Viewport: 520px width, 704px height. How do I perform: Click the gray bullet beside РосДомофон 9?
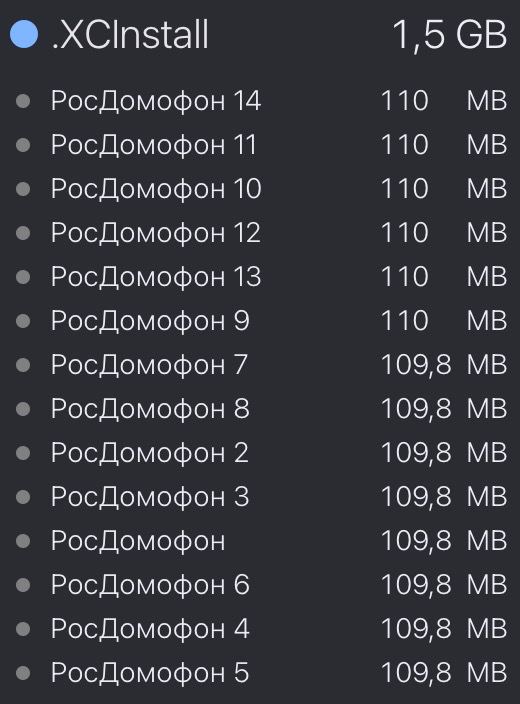point(23,321)
